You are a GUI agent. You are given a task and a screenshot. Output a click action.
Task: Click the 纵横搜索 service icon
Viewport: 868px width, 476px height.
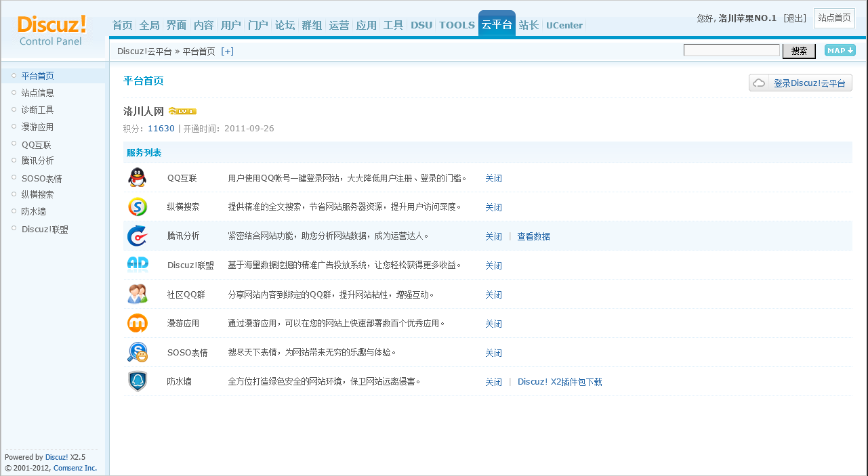point(138,207)
